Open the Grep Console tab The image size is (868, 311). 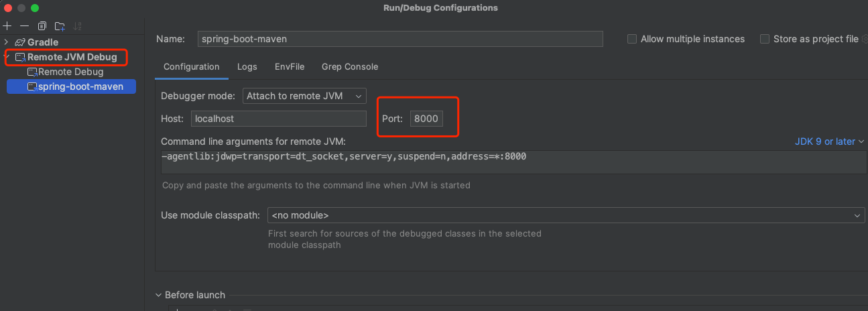click(x=349, y=66)
